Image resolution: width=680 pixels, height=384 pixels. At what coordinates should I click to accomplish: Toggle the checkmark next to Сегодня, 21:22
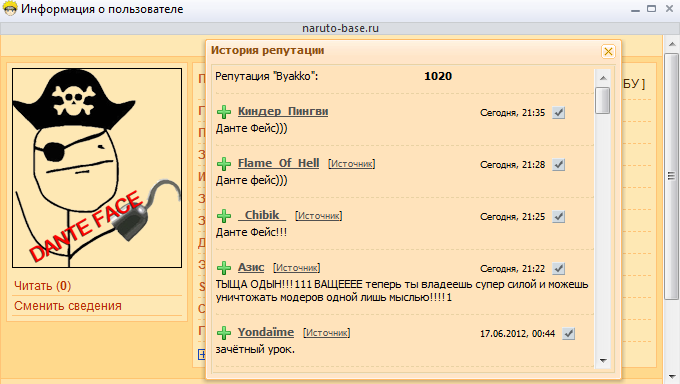(559, 269)
